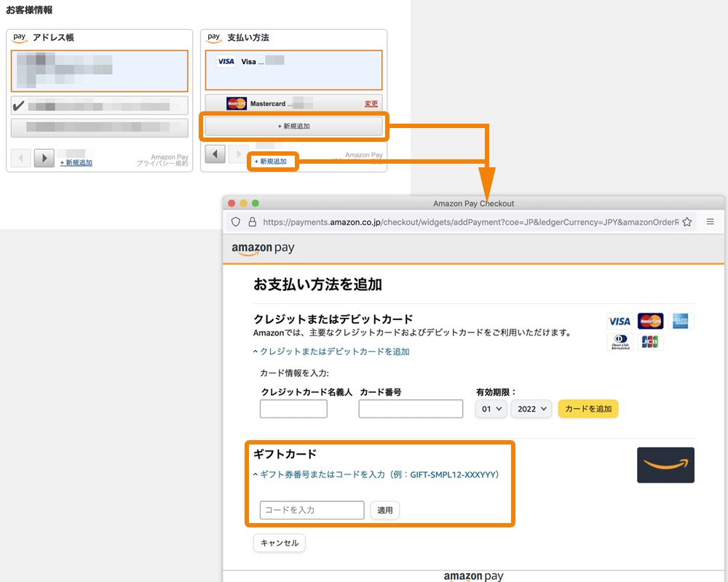728x582 pixels.
Task: Click the クレジットカード名義人 input field
Action: tap(293, 409)
